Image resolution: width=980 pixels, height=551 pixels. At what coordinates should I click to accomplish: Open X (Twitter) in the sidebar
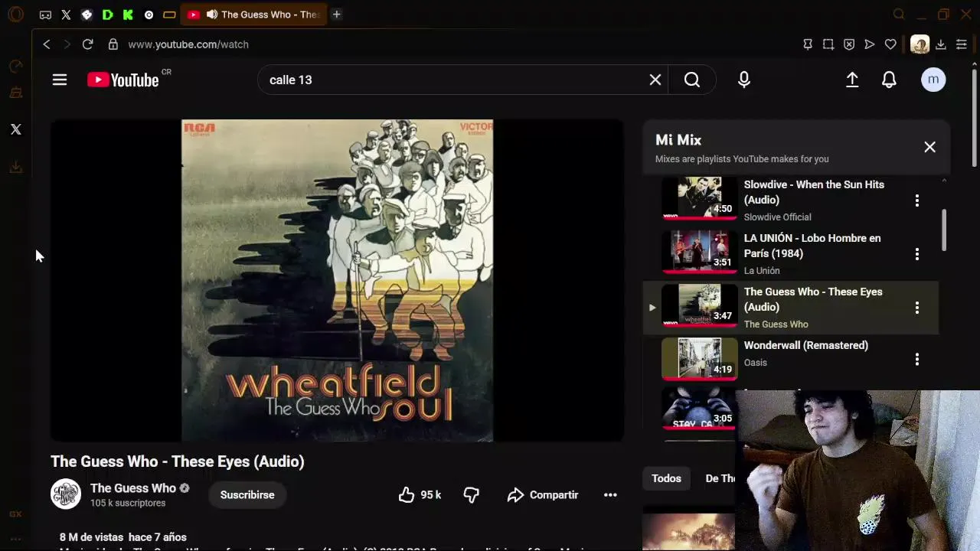click(16, 129)
